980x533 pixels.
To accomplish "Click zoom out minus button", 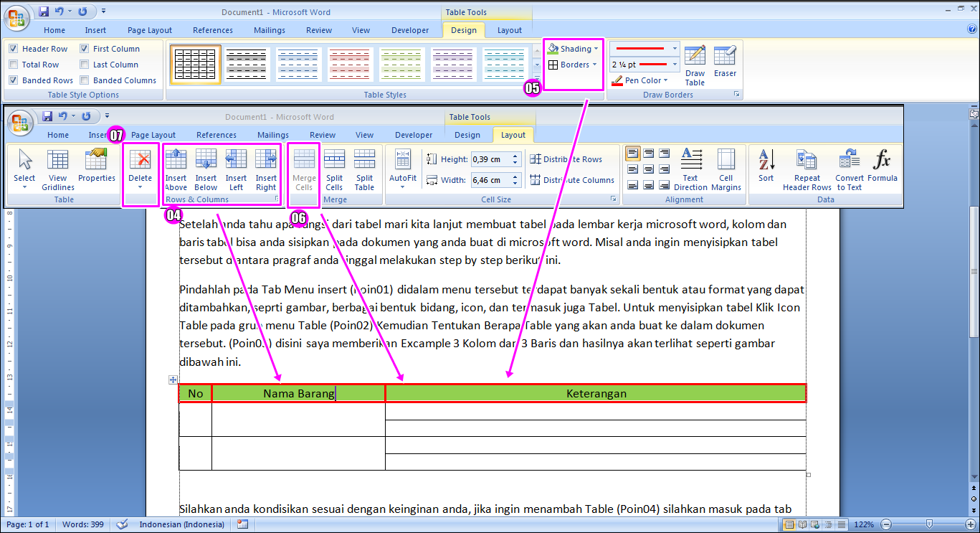I will point(886,524).
